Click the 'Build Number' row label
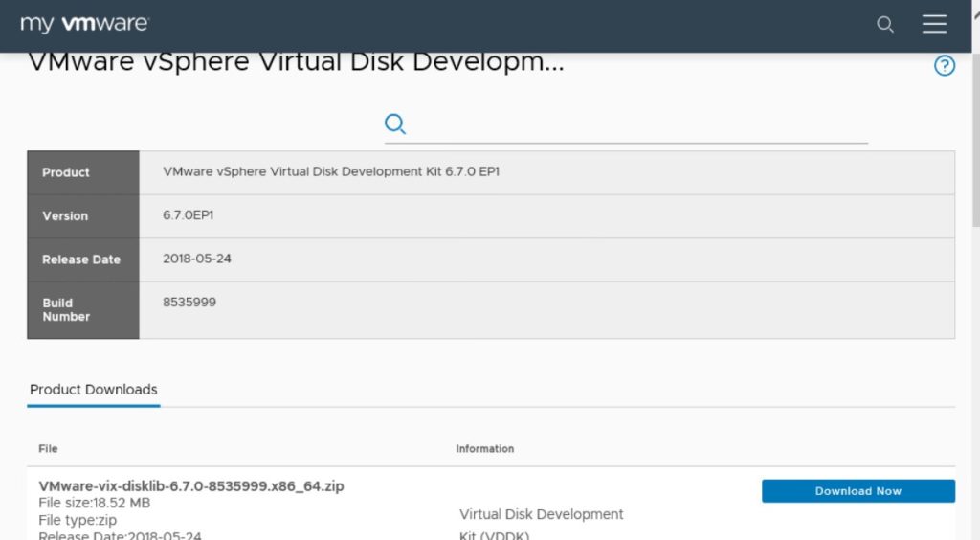 click(x=66, y=310)
